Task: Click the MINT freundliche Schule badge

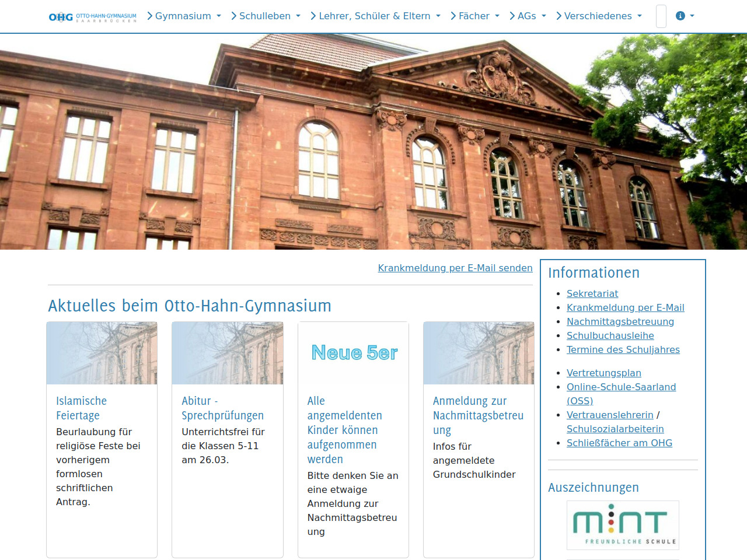Action: point(623,525)
